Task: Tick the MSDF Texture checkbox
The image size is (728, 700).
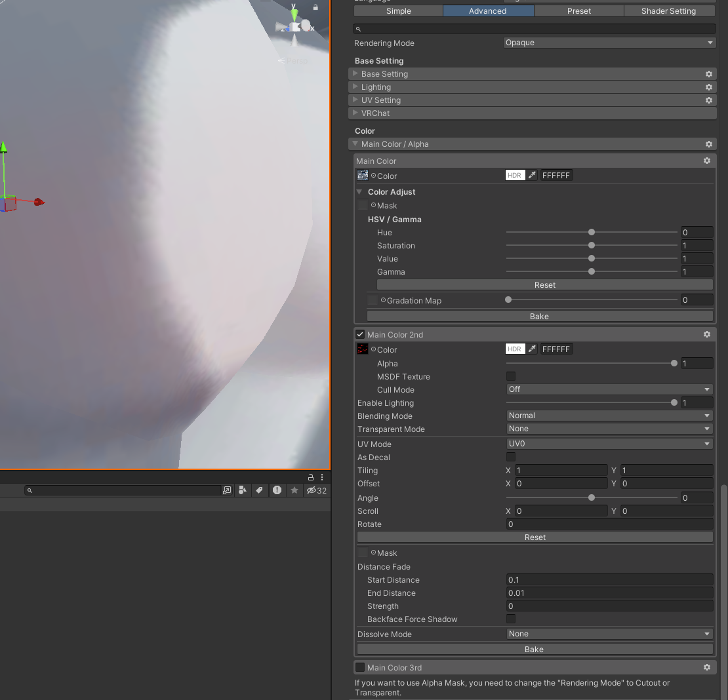Action: coord(511,376)
